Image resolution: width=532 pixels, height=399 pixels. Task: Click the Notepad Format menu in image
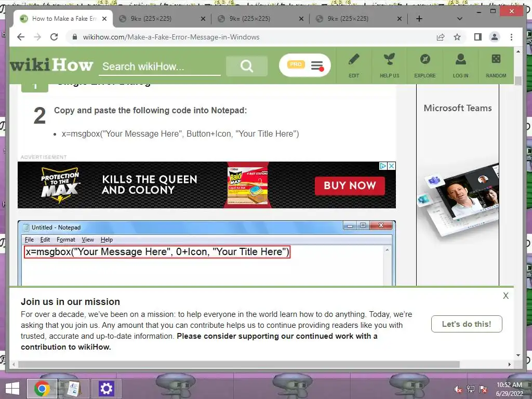(x=66, y=240)
